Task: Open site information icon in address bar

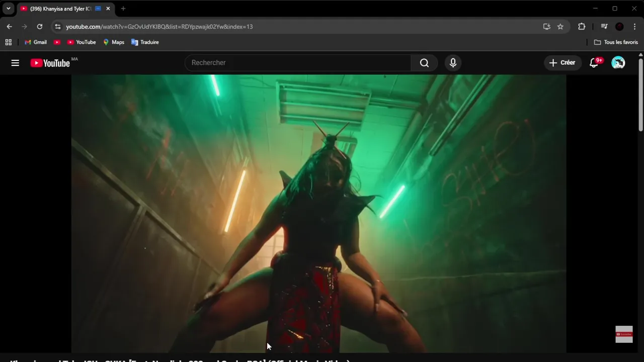Action: (x=57, y=27)
